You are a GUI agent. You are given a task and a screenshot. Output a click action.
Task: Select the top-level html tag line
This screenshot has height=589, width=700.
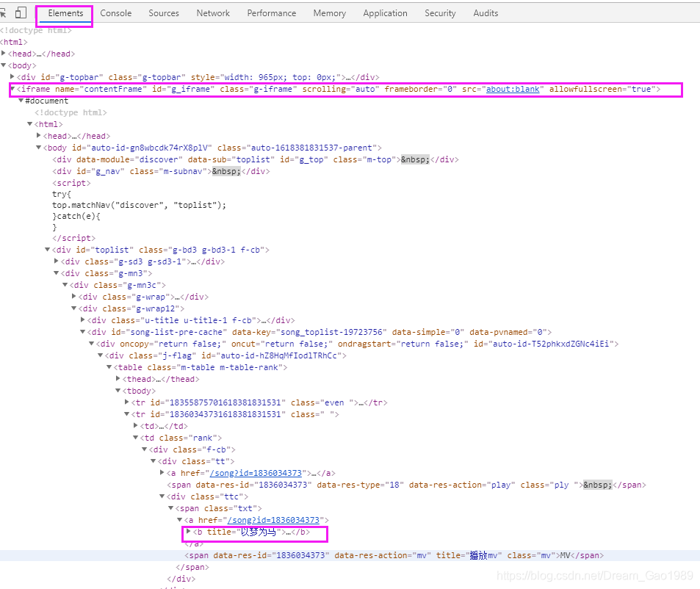click(x=14, y=42)
